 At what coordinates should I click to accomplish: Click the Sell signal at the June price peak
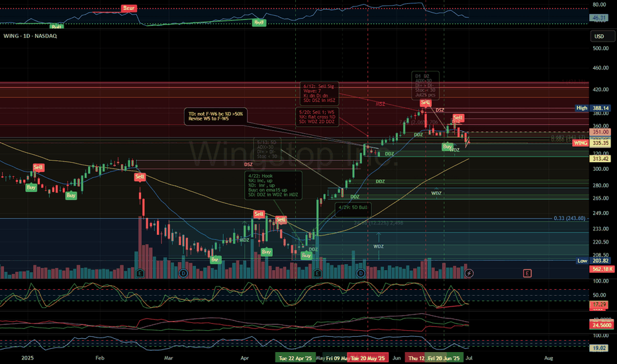pyautogui.click(x=426, y=103)
